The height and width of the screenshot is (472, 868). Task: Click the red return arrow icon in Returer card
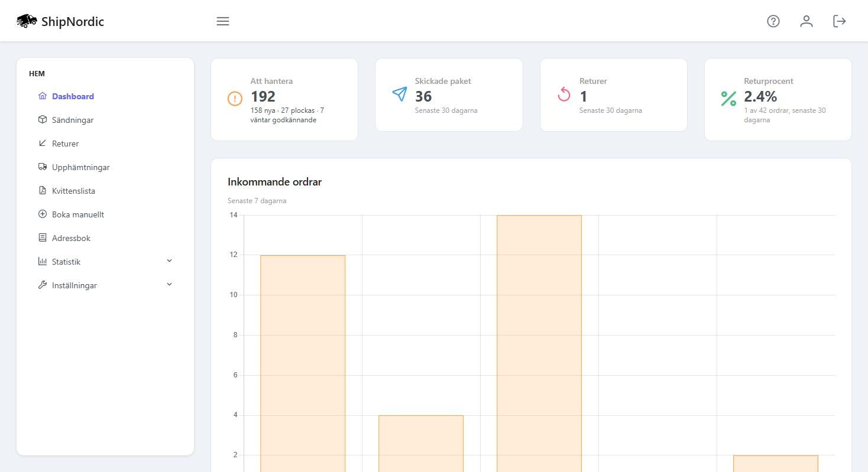(x=564, y=94)
